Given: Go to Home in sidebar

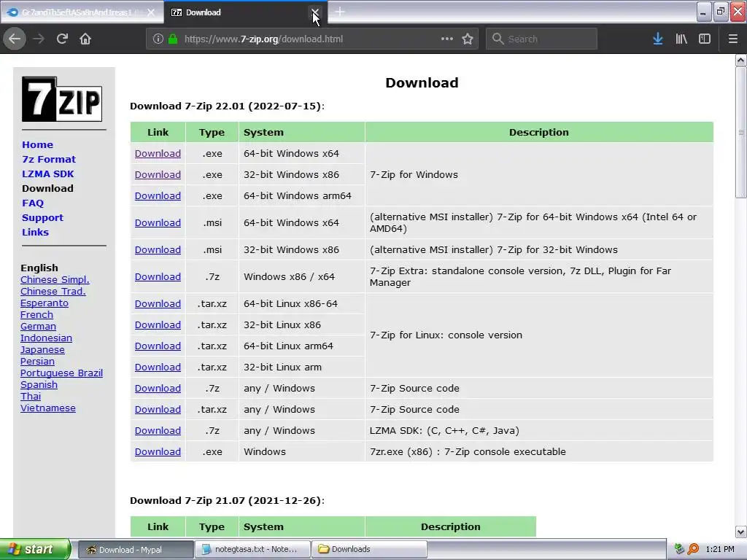Looking at the screenshot, I should (x=38, y=145).
